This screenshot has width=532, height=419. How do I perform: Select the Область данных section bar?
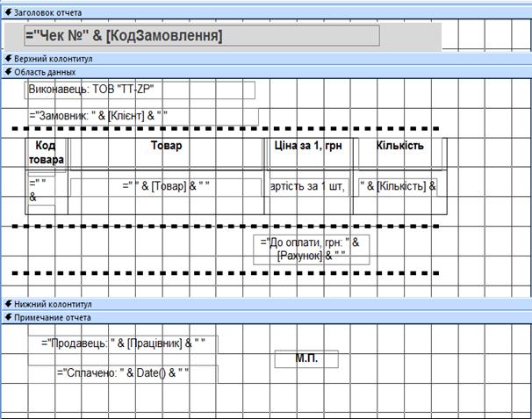point(266,72)
